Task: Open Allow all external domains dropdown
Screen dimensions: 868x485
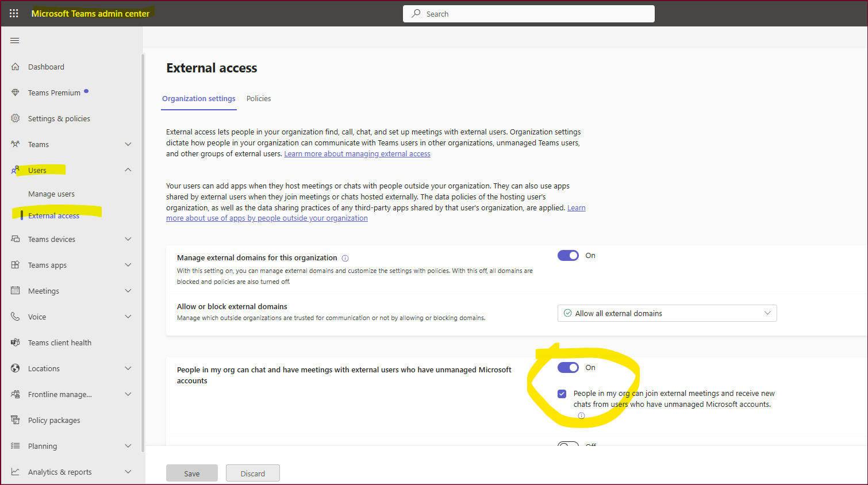Action: tap(667, 313)
